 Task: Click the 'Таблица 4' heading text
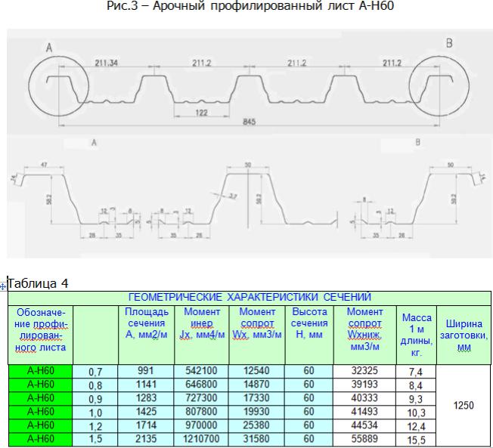pos(38,284)
